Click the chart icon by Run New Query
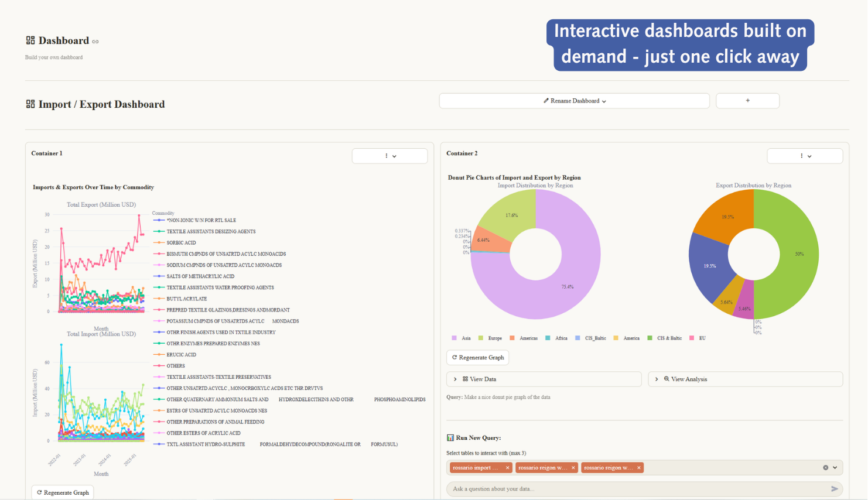 tap(450, 437)
